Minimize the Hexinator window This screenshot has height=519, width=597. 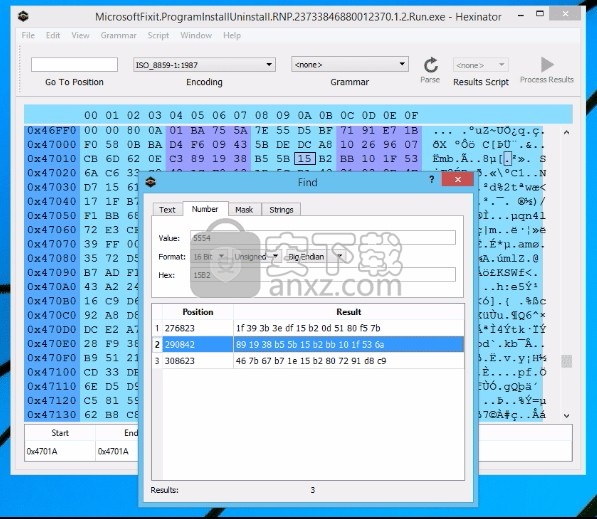(x=521, y=15)
